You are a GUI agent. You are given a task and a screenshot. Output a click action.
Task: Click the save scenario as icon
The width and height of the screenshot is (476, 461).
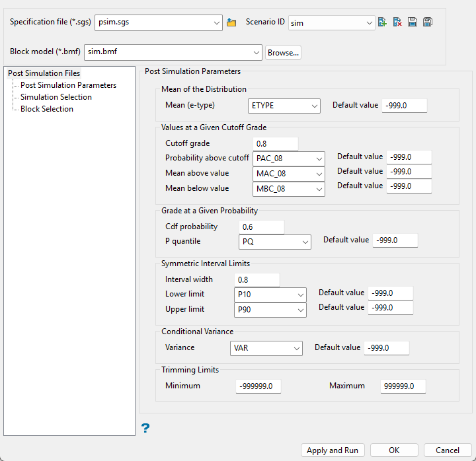tap(428, 22)
